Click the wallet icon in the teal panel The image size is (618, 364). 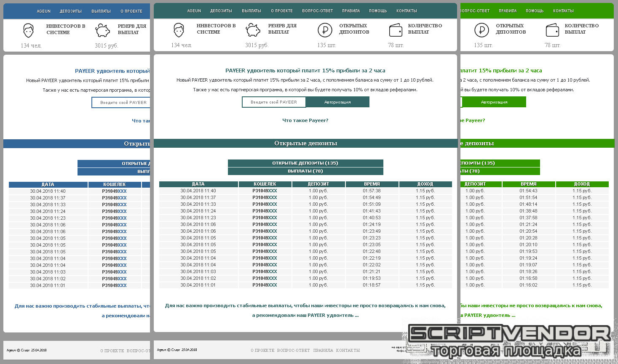pos(396,30)
